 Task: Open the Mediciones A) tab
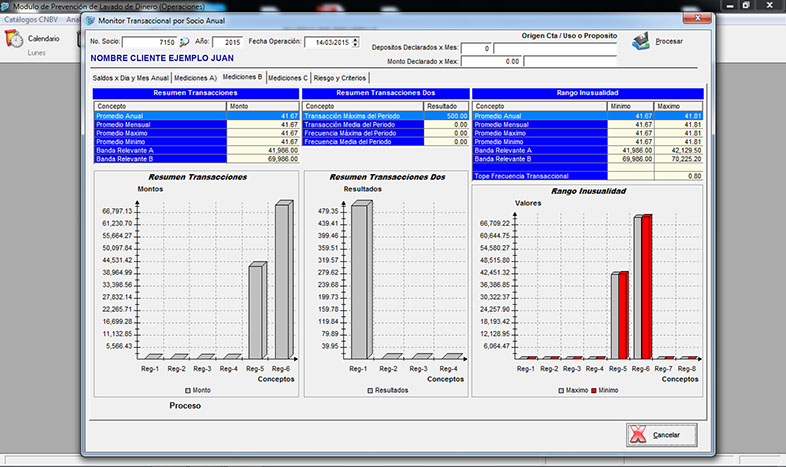point(195,77)
